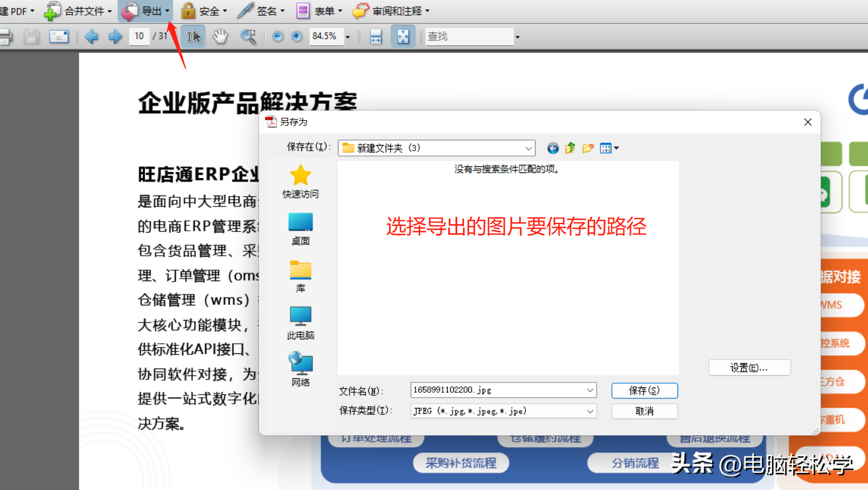Select 此电脑 (This PC) in the sidebar
868x490 pixels.
coord(300,323)
